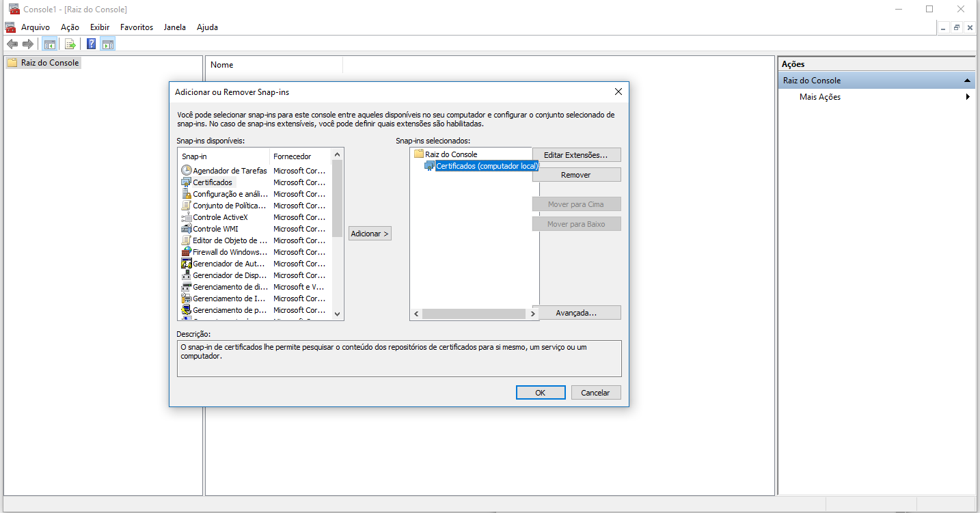Image resolution: width=980 pixels, height=513 pixels.
Task: Click inner window minimize button below title bar
Action: [x=944, y=27]
